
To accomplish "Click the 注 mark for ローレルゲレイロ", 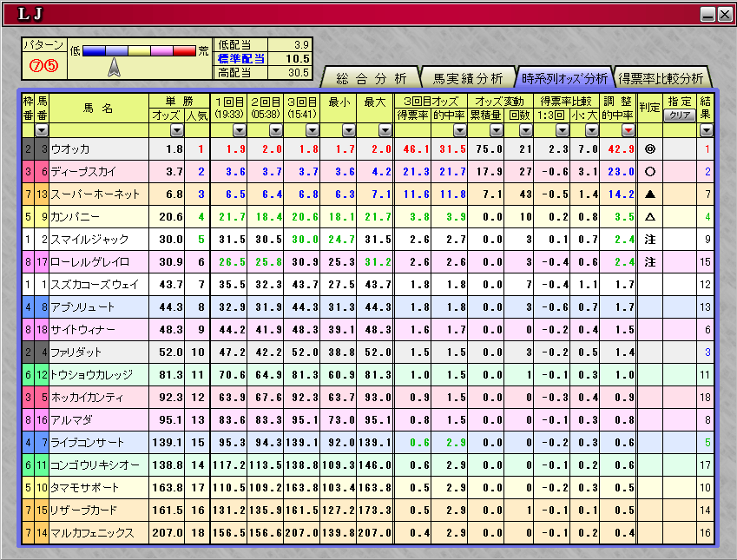I will pyautogui.click(x=650, y=262).
